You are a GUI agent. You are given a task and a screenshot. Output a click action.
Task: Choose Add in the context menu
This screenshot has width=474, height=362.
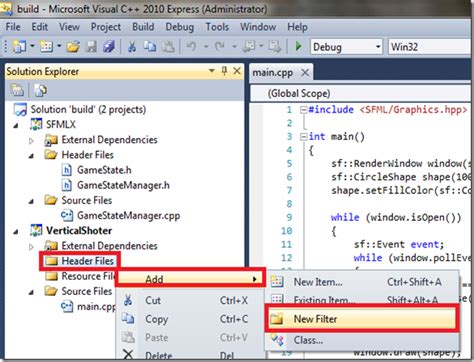coord(191,278)
